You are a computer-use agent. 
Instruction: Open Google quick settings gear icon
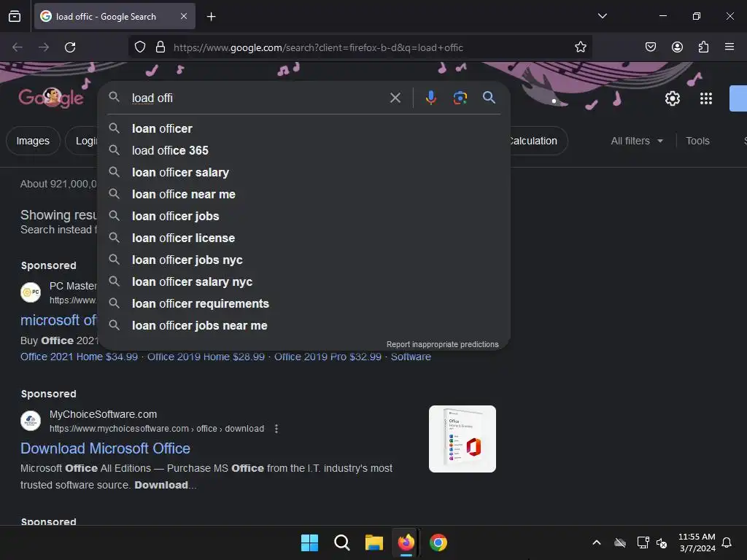click(672, 98)
